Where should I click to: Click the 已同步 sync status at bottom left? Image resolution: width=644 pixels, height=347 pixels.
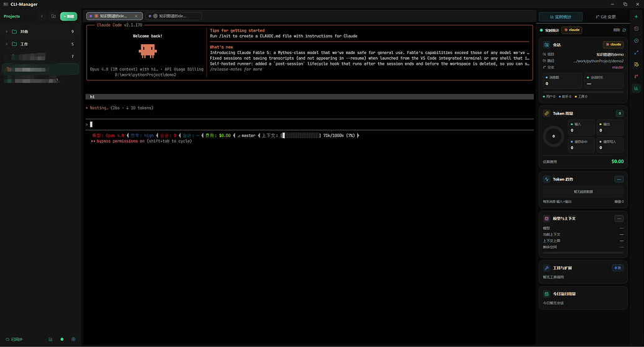coord(14,339)
